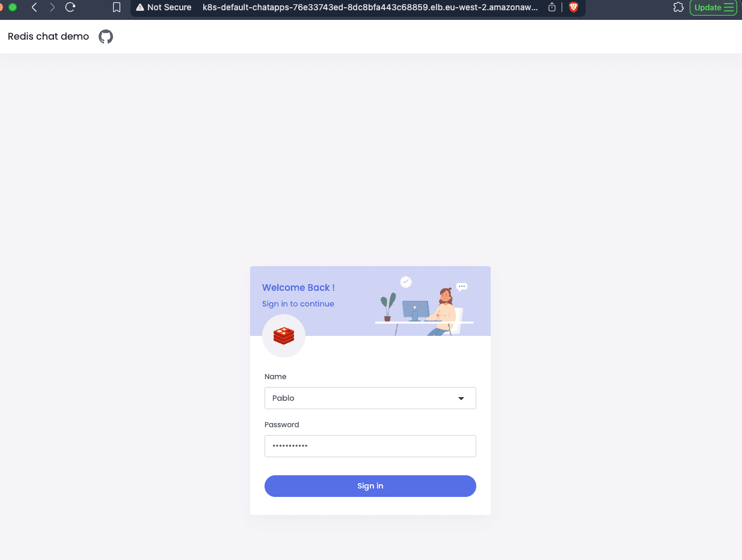
Task: Click the Redis chat demo title
Action: [x=48, y=37]
